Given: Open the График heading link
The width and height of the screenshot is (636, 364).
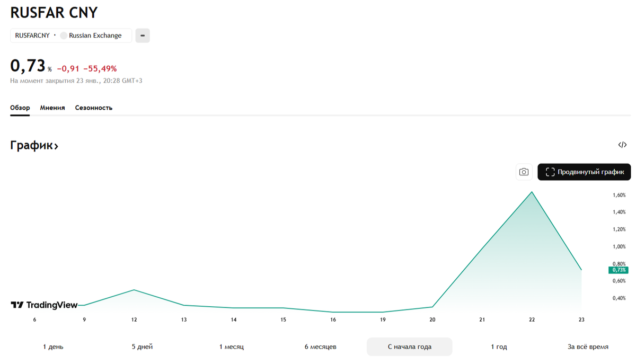Looking at the screenshot, I should (x=34, y=145).
